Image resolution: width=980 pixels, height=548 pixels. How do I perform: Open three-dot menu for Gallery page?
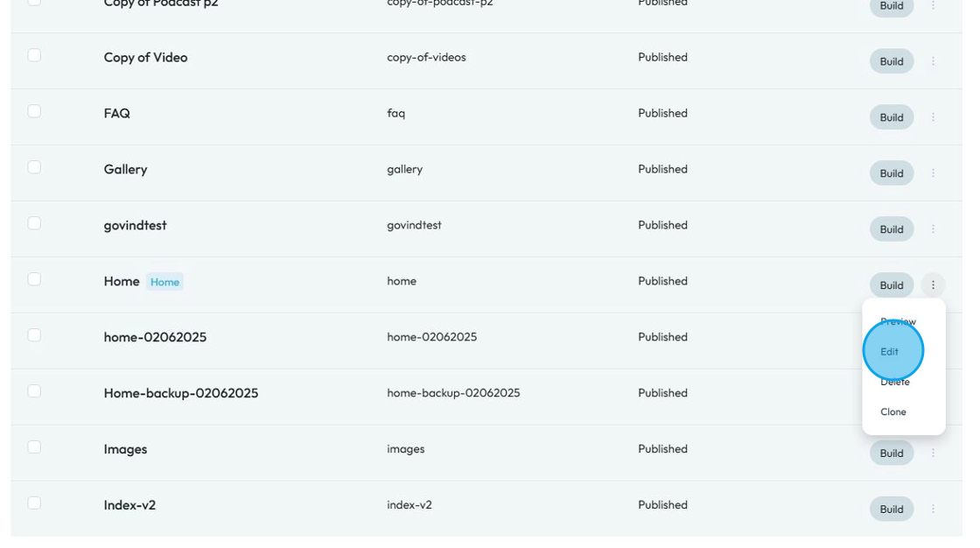click(933, 173)
